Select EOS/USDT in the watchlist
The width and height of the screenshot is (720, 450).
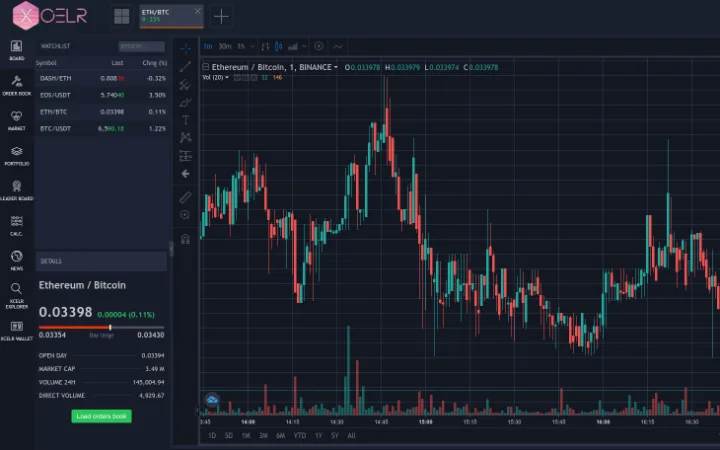101,95
